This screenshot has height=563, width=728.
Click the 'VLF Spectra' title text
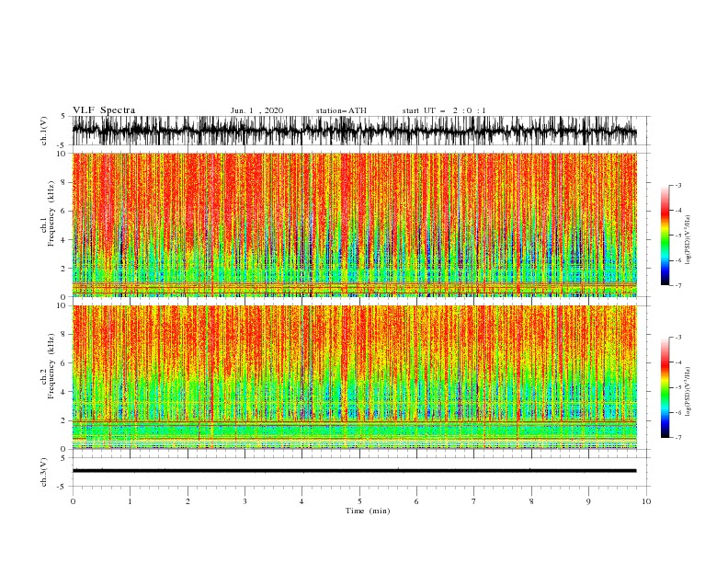pyautogui.click(x=104, y=110)
